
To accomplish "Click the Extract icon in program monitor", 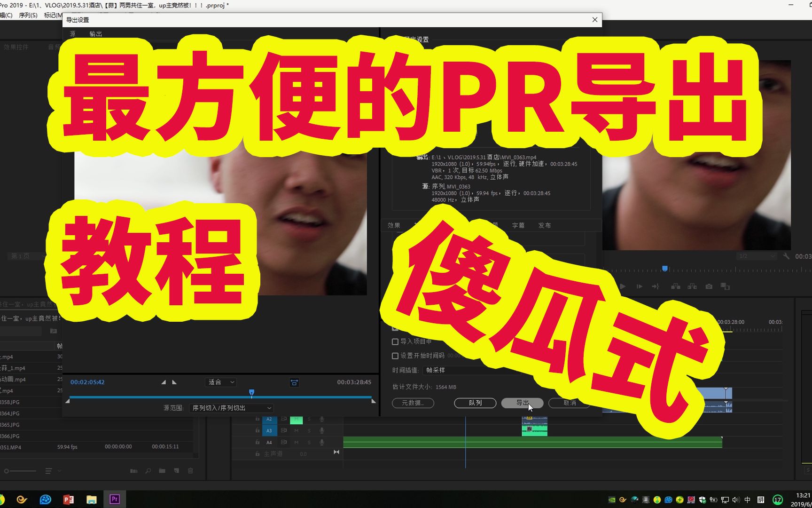I will point(692,286).
